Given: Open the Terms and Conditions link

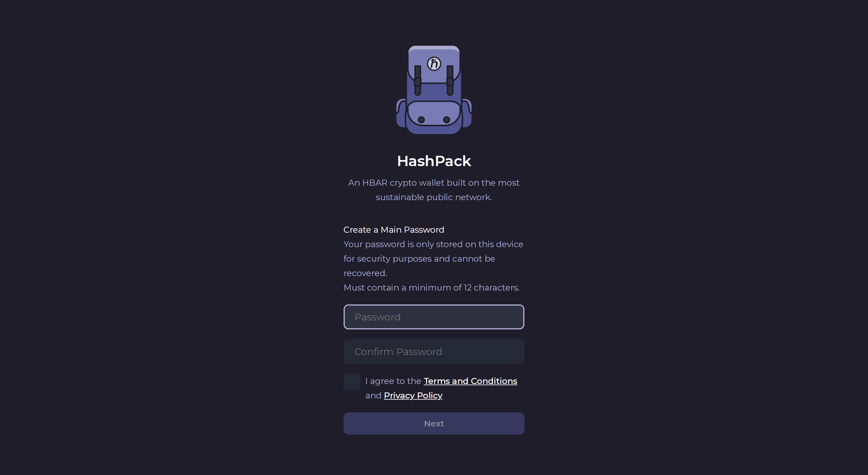Looking at the screenshot, I should tap(470, 381).
